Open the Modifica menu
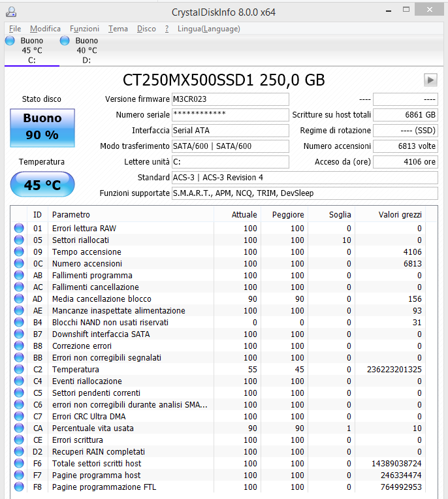Screen dimensions: 448x499 pos(45,29)
